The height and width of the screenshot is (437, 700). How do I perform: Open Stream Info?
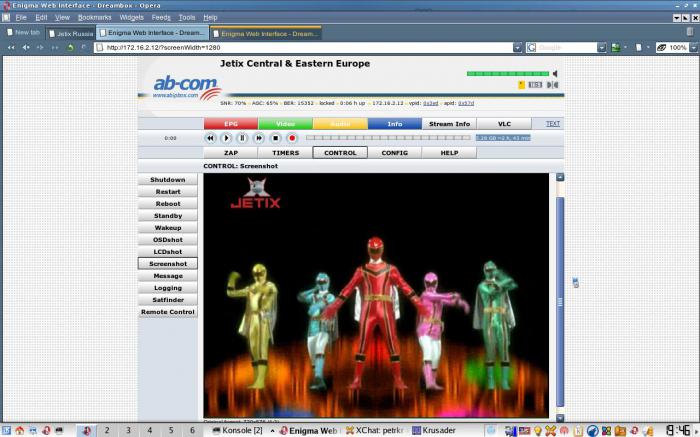[x=450, y=124]
